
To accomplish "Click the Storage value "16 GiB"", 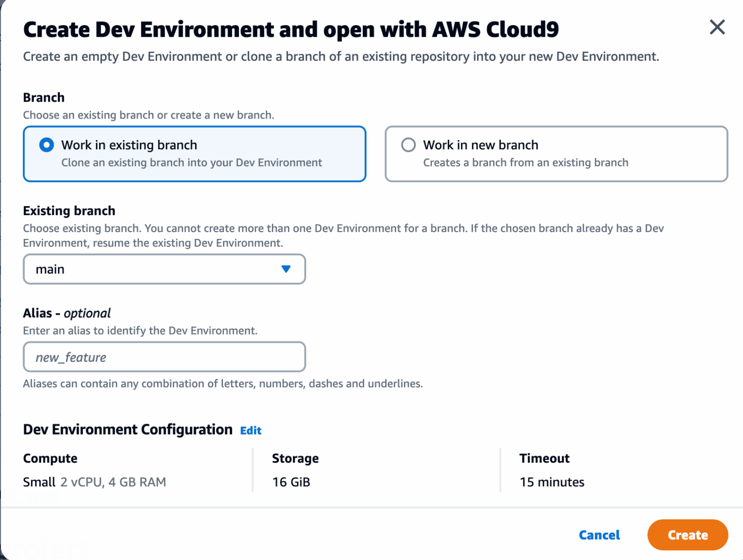I will (291, 482).
